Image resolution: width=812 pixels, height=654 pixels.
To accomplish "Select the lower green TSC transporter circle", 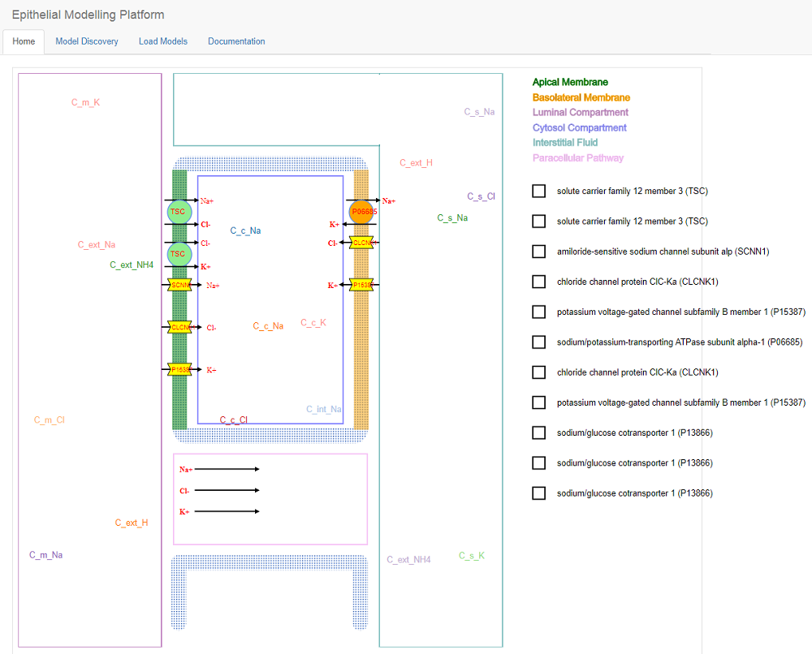I will pos(179,254).
